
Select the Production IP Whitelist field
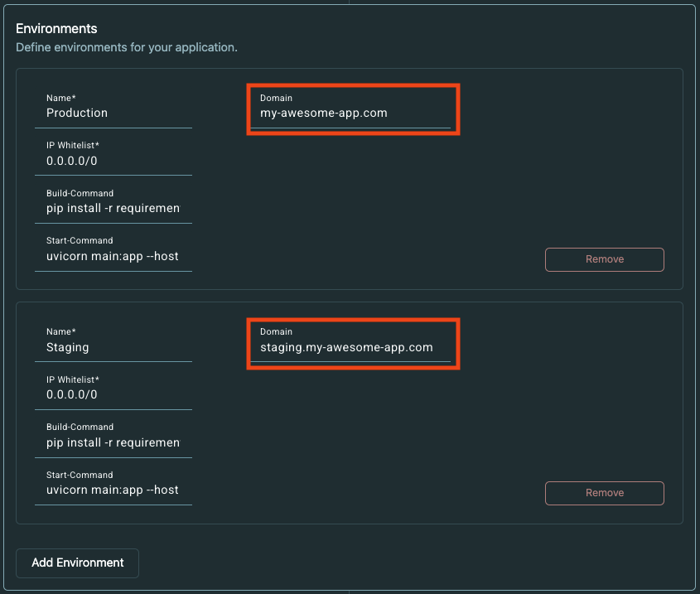pyautogui.click(x=113, y=160)
